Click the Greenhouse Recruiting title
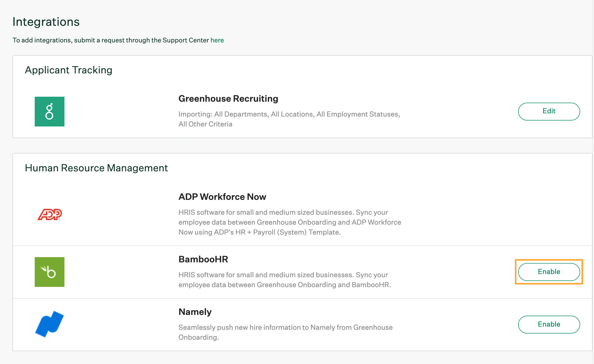594x364 pixels. 228,99
